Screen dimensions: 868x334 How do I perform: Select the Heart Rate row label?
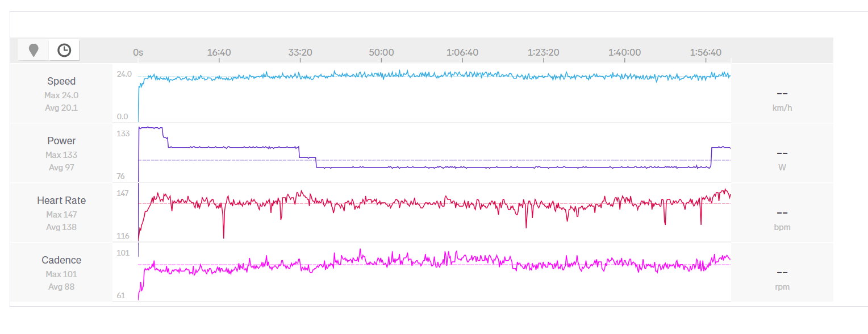pyautogui.click(x=61, y=201)
